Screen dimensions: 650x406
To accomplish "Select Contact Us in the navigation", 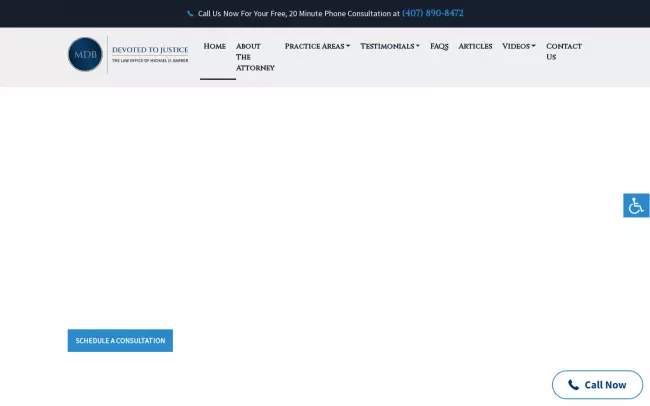I will point(563,52).
